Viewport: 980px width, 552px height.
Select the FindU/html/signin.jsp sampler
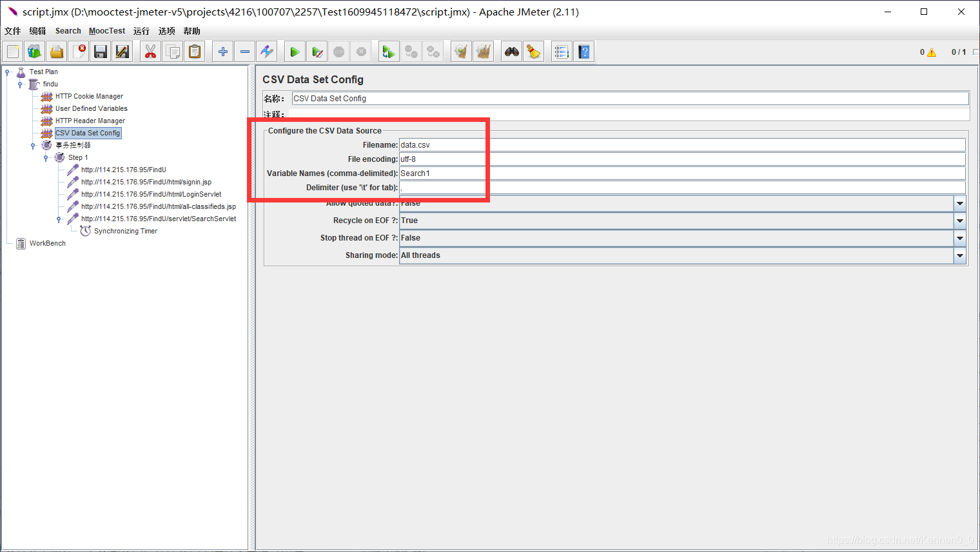pyautogui.click(x=146, y=182)
